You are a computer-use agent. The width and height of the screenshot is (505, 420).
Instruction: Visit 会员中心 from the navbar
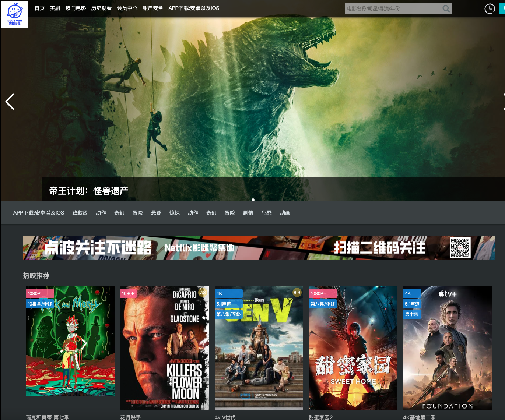(127, 8)
